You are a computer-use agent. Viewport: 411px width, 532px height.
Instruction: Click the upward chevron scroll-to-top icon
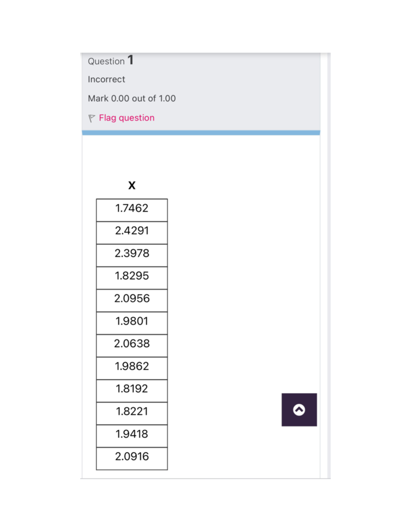click(x=299, y=409)
